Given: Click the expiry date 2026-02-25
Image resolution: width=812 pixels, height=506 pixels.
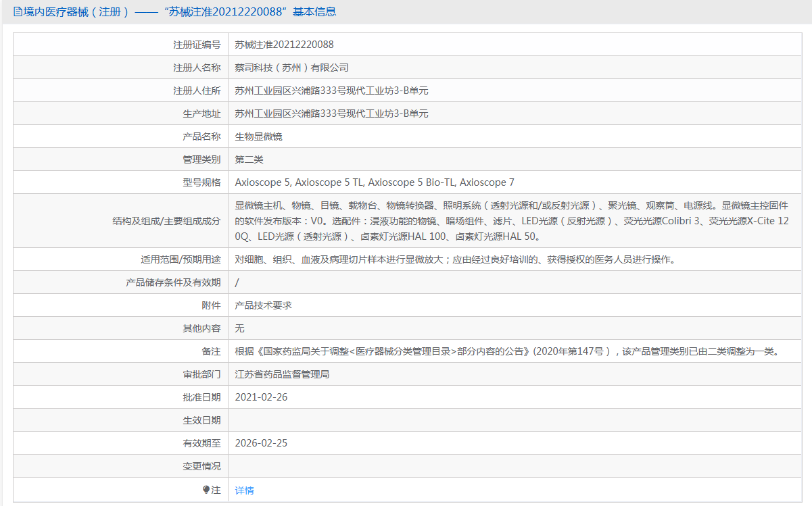Looking at the screenshot, I should (x=261, y=443).
